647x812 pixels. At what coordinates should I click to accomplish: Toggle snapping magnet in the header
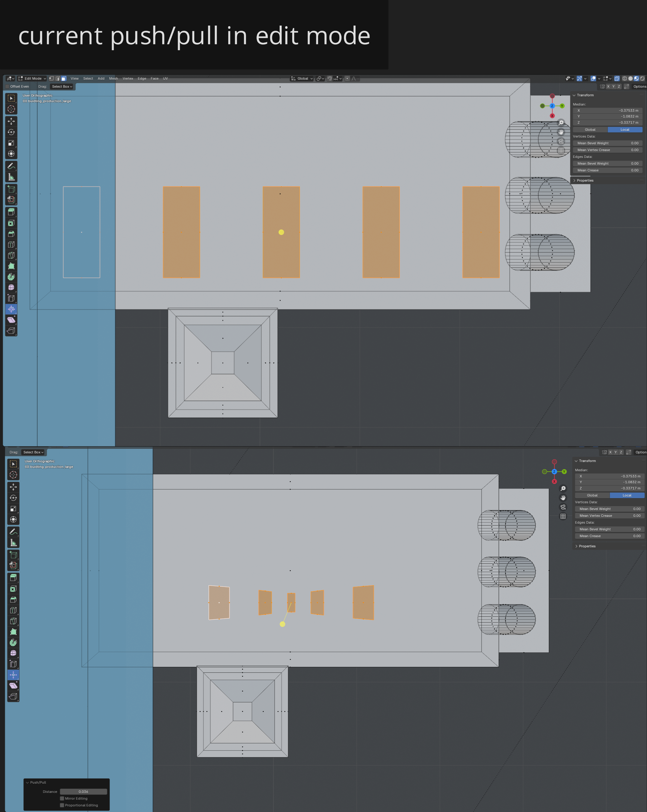tap(330, 79)
